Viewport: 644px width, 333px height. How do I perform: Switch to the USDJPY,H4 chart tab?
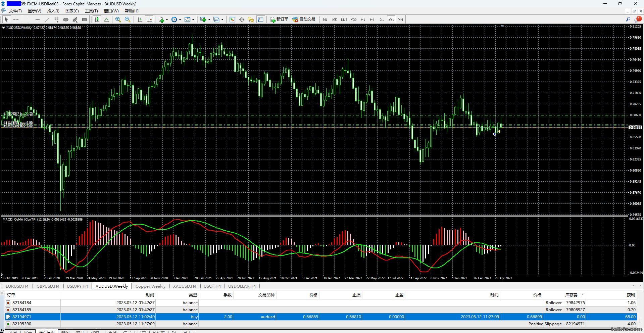click(x=78, y=286)
